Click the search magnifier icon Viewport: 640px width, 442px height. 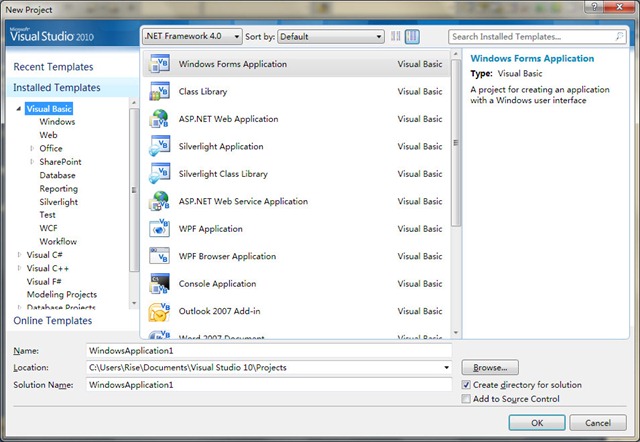coord(620,36)
